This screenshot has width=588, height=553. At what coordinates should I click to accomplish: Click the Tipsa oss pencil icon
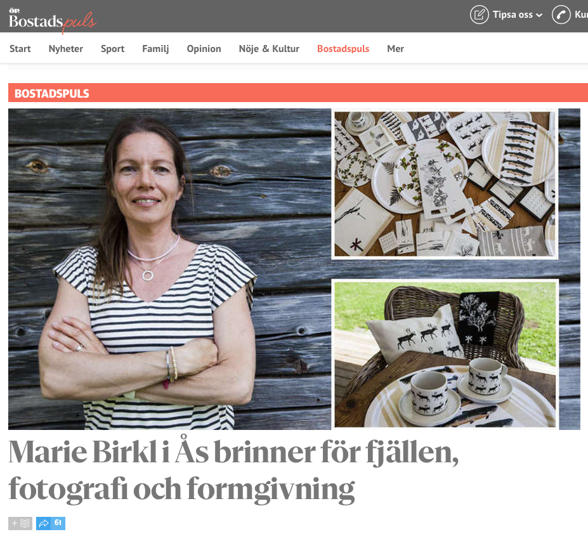(x=479, y=15)
